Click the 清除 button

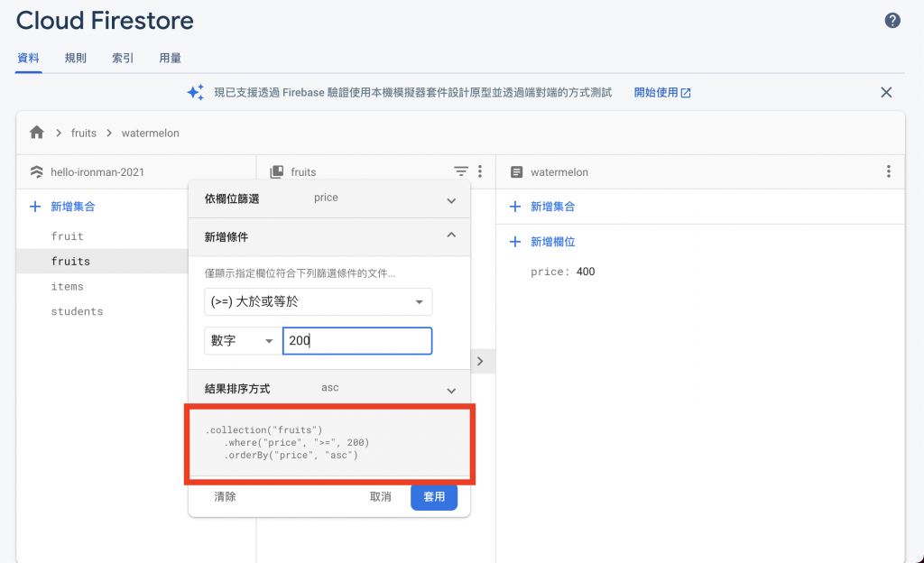pos(225,497)
